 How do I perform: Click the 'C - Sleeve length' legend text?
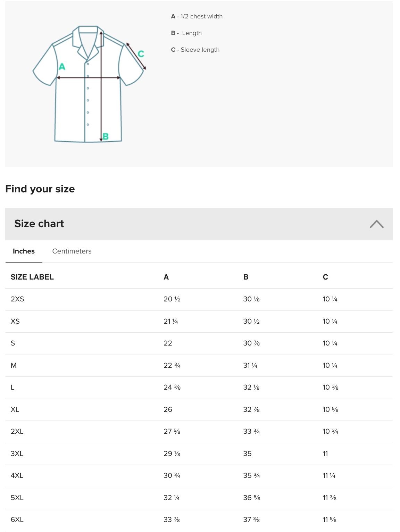pyautogui.click(x=195, y=50)
